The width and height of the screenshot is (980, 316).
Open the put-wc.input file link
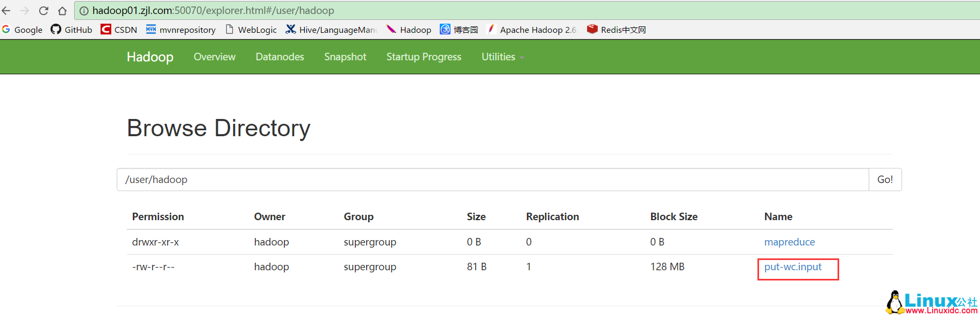[793, 267]
